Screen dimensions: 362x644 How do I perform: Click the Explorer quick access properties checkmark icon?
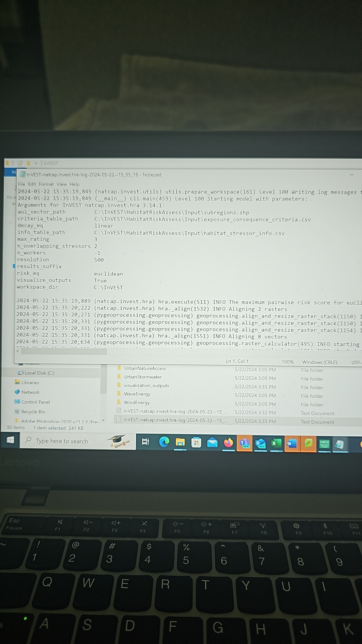click(20, 163)
